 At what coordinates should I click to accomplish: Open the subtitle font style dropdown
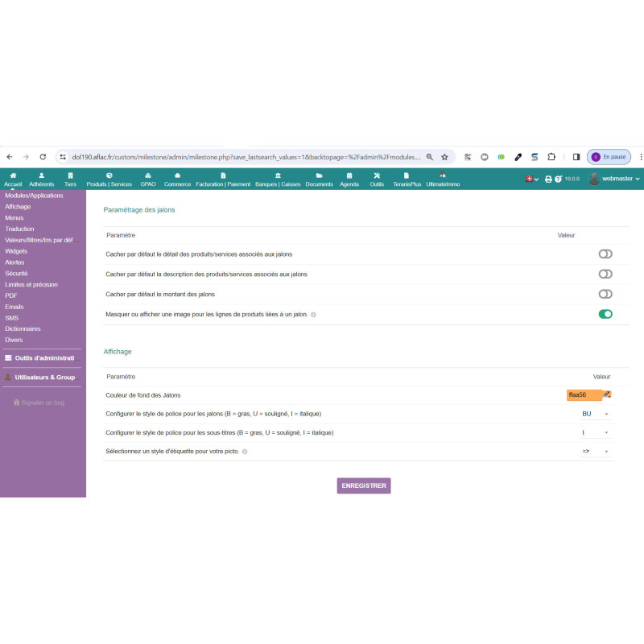click(x=596, y=432)
